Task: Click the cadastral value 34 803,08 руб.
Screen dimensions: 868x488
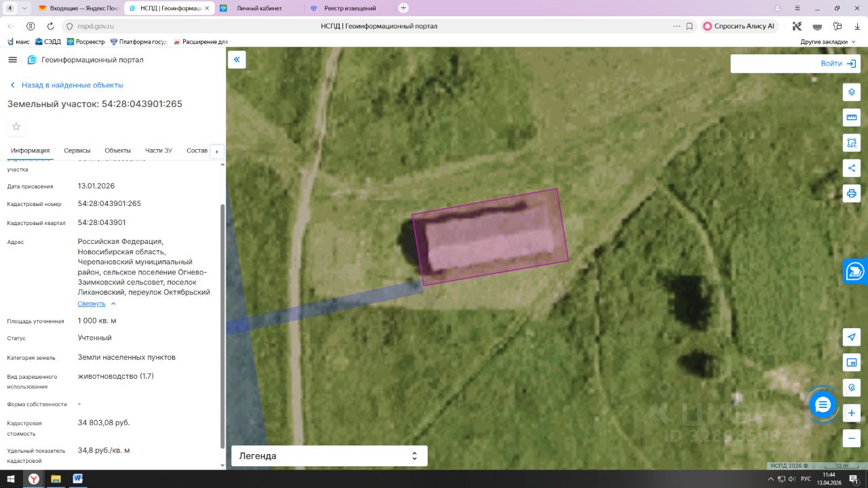Action: (x=104, y=423)
